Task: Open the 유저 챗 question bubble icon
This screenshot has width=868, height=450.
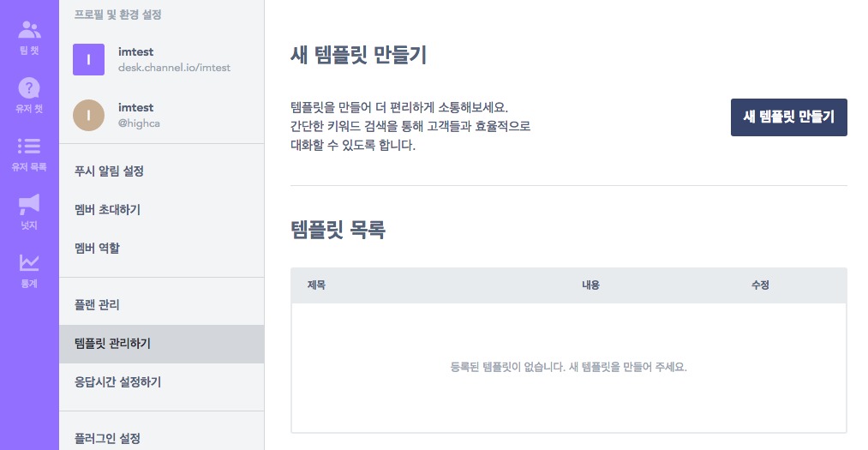Action: coord(29,87)
